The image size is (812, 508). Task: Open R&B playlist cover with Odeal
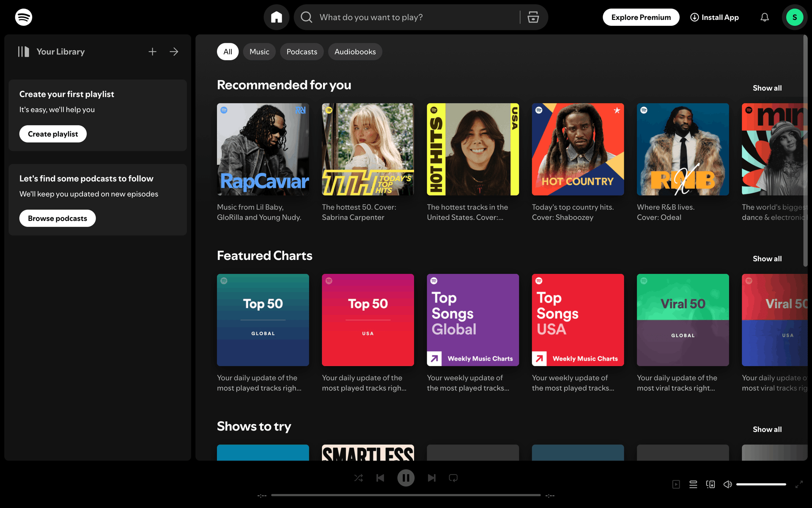pos(683,149)
